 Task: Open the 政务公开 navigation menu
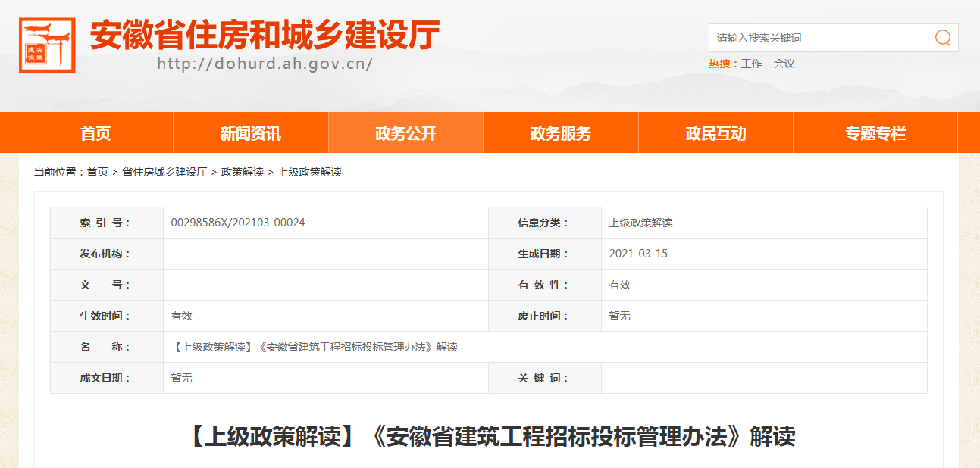(x=405, y=133)
